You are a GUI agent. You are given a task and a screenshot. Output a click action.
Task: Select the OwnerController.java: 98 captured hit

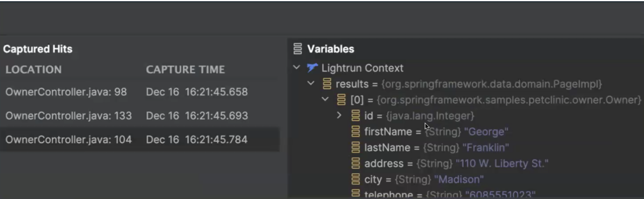pos(66,92)
